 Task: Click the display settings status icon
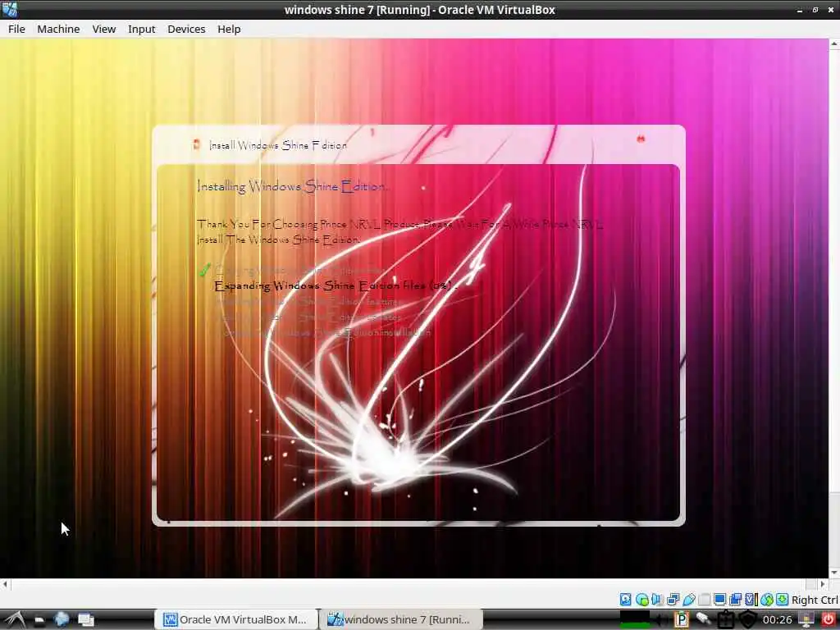720,600
